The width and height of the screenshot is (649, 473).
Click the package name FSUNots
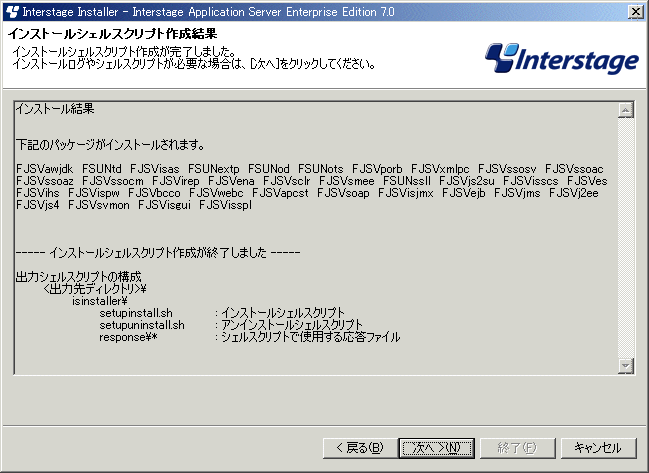tap(321, 169)
